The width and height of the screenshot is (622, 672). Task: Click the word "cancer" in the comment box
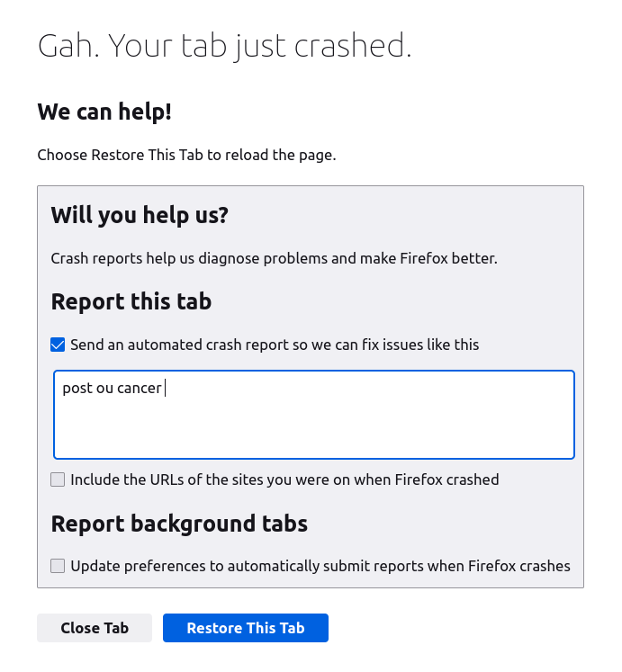click(x=140, y=389)
